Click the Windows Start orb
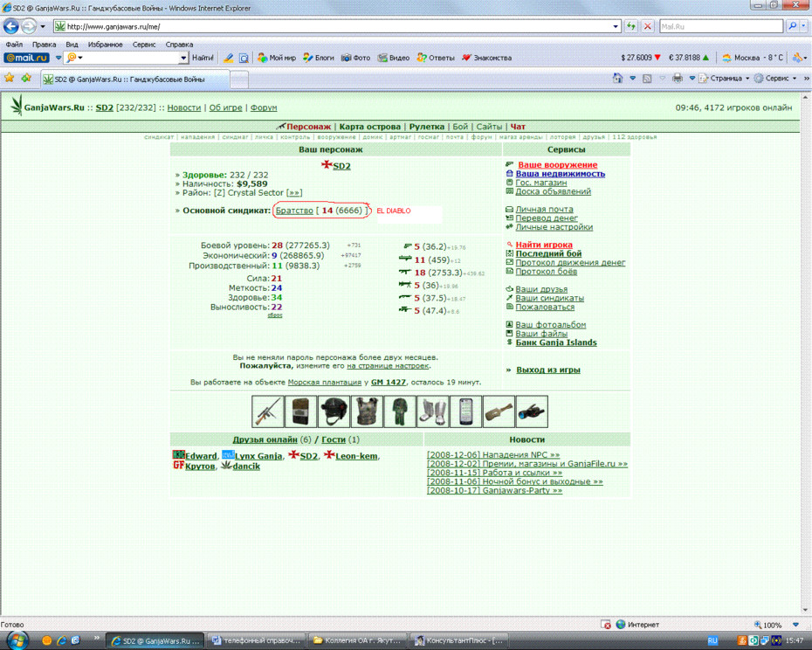 point(16,640)
